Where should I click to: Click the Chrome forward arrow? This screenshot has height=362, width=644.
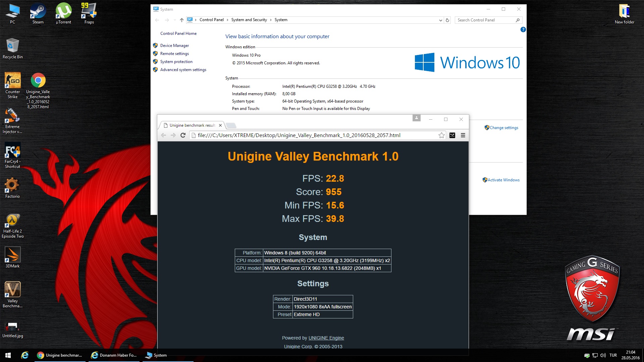coord(173,135)
